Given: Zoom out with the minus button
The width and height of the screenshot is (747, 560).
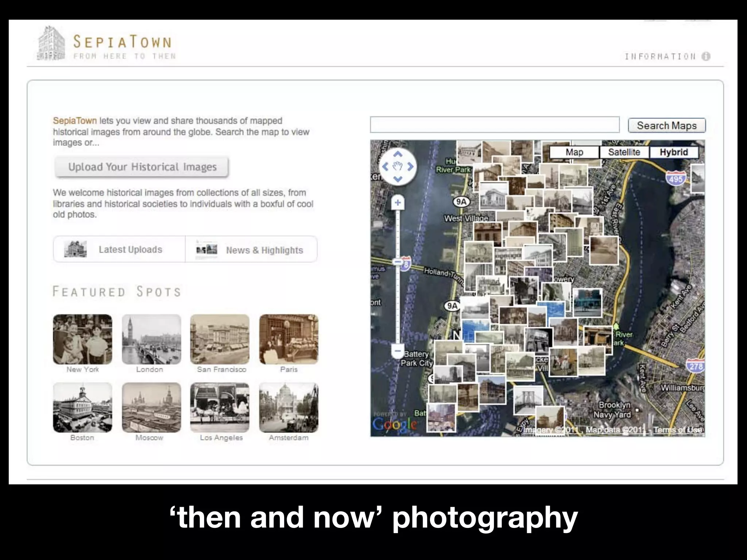Looking at the screenshot, I should [398, 351].
